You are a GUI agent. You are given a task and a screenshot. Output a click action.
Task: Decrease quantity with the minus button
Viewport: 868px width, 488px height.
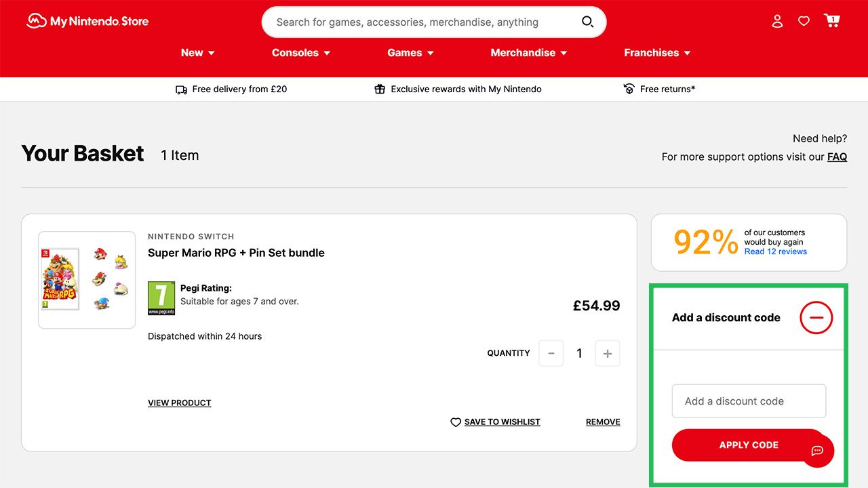click(551, 353)
